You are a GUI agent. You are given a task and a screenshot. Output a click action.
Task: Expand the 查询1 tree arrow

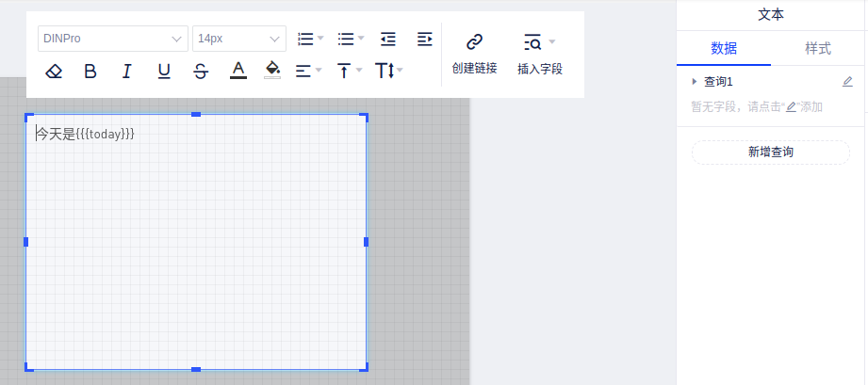click(x=695, y=82)
